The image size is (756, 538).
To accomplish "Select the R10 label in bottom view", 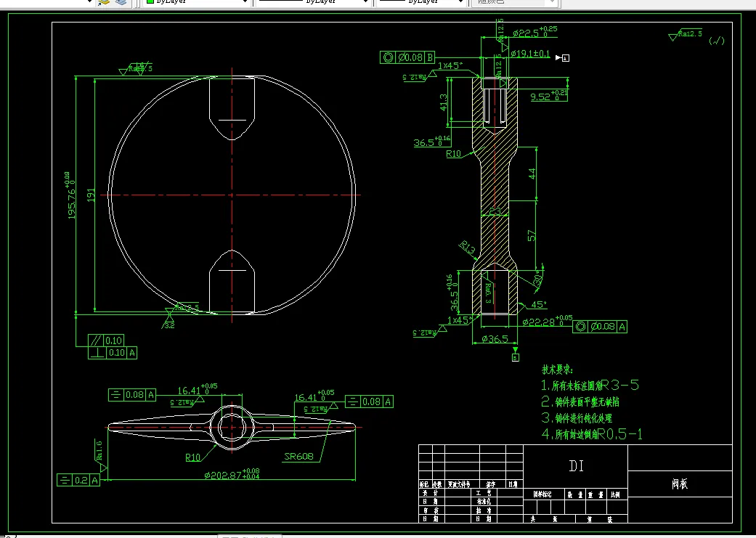I will click(x=193, y=457).
